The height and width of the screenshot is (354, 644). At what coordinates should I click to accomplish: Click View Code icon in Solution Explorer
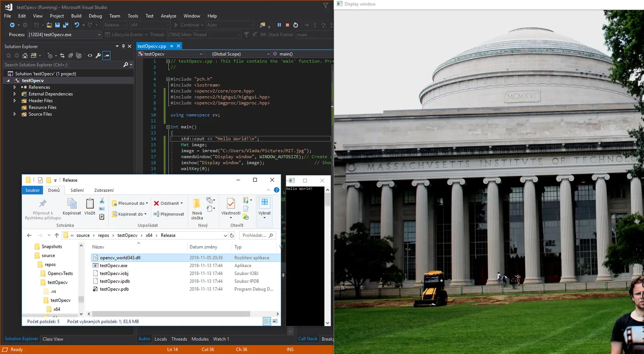click(x=90, y=56)
